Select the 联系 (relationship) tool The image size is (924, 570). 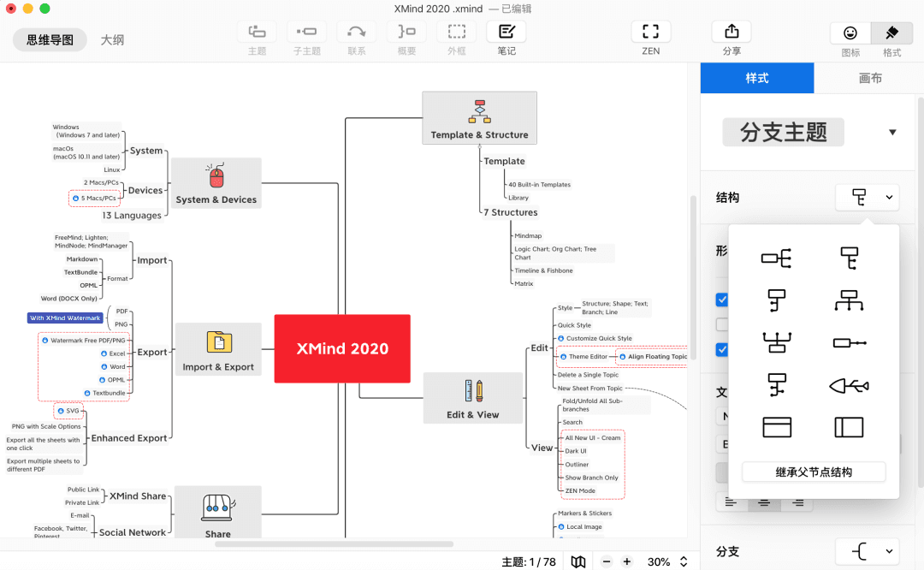click(x=357, y=32)
